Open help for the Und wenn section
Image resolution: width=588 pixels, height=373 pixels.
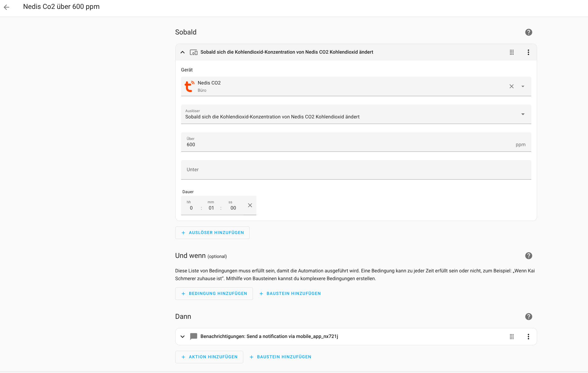tap(528, 256)
